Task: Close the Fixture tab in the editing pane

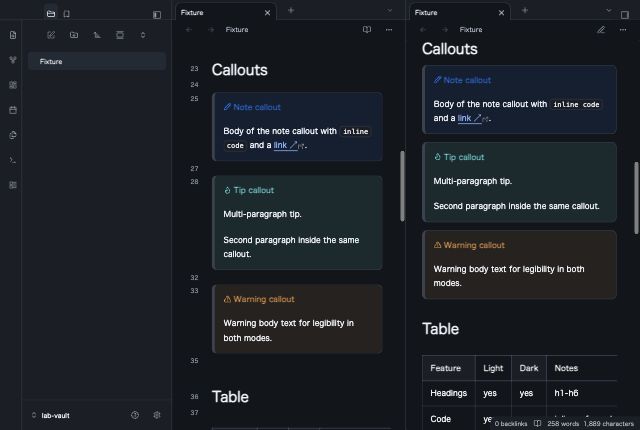Action: point(267,13)
